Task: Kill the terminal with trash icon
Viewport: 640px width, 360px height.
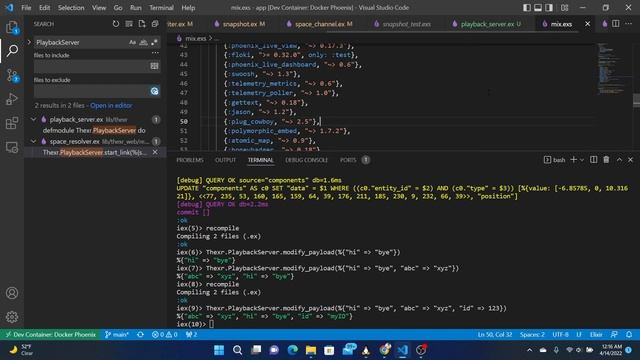Action: point(607,160)
